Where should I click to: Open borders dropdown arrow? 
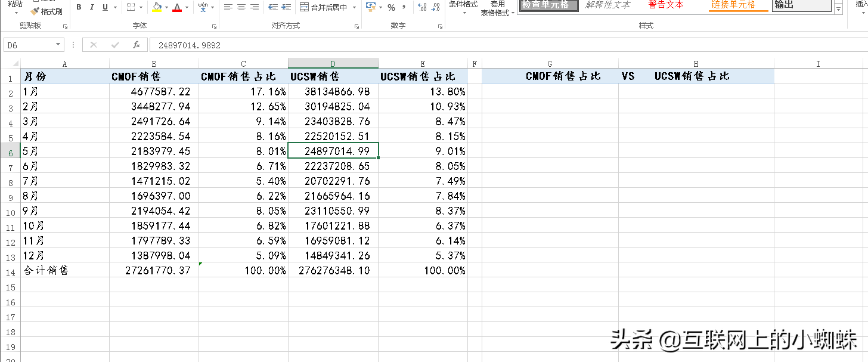pos(140,7)
